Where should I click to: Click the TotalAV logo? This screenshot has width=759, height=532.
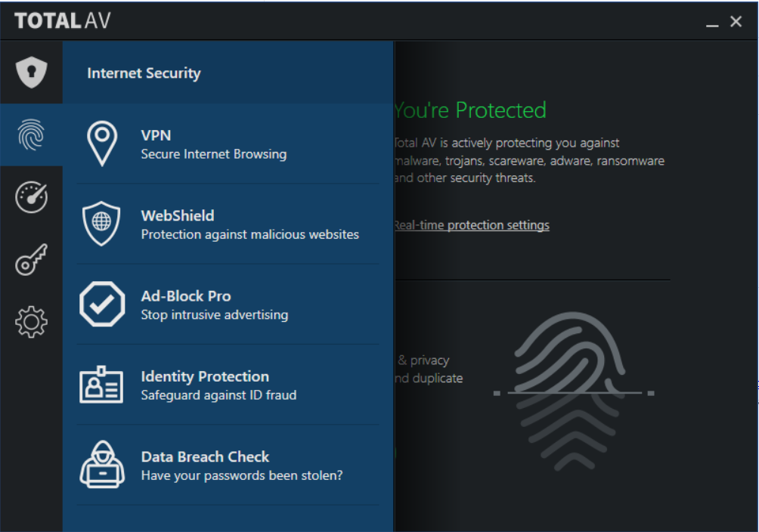point(63,21)
